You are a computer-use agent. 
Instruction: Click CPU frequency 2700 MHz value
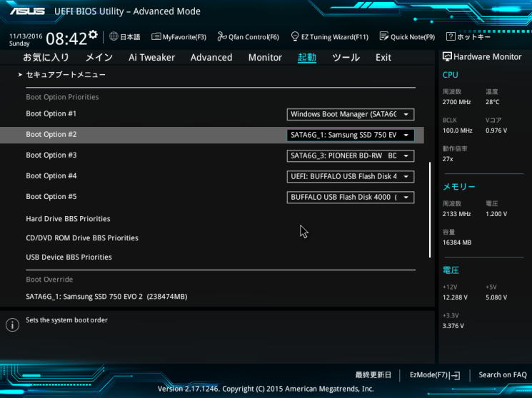coord(456,102)
